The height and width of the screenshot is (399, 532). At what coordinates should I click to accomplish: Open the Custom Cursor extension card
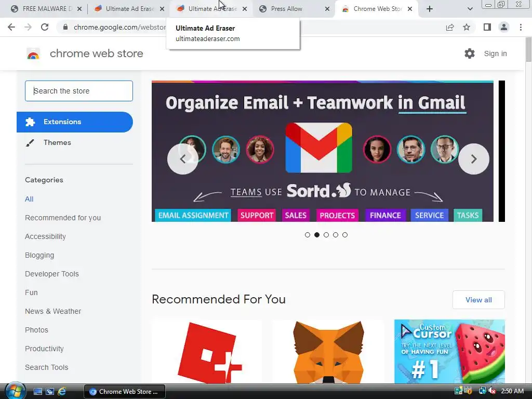449,352
